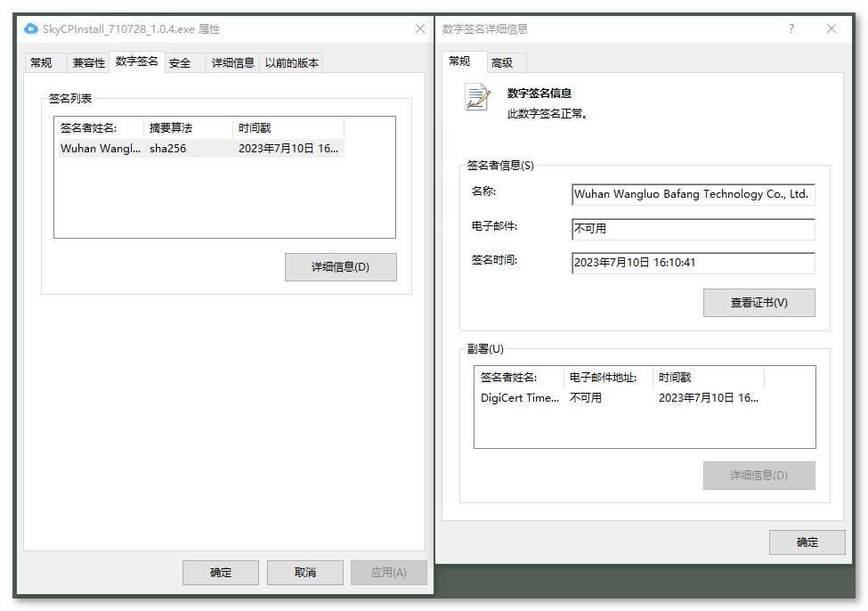Screen dimensions: 868x611
Task: Click 详细信息 under the signature list
Action: click(x=340, y=266)
